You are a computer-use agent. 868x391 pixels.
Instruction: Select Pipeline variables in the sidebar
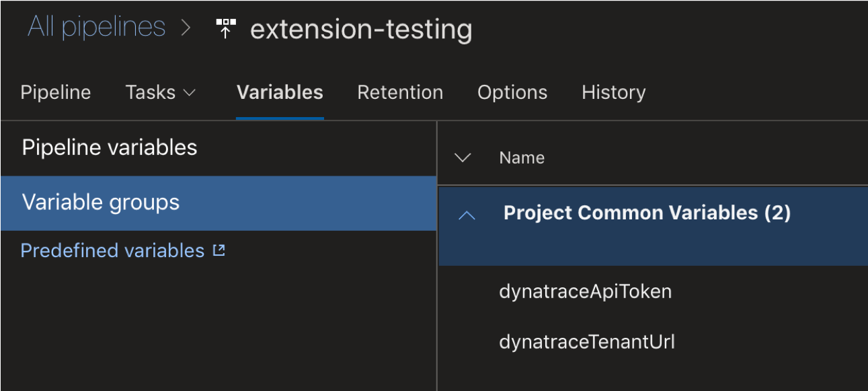tap(219, 148)
